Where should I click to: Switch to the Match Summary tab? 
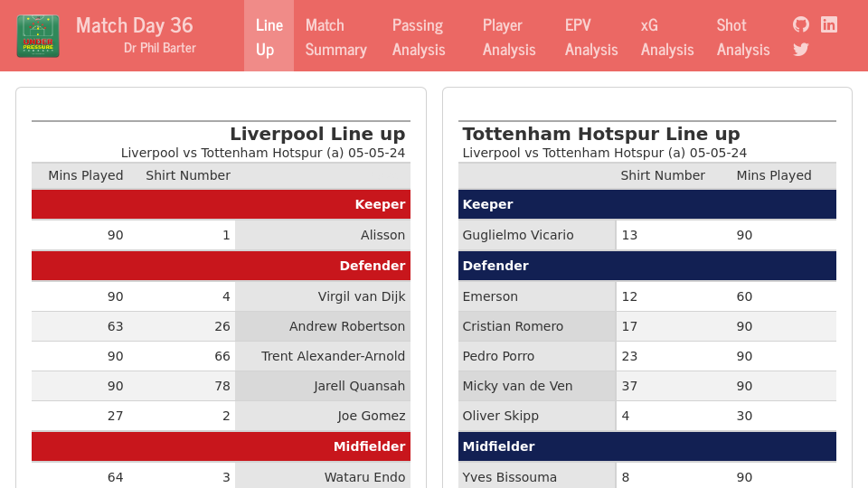(335, 36)
